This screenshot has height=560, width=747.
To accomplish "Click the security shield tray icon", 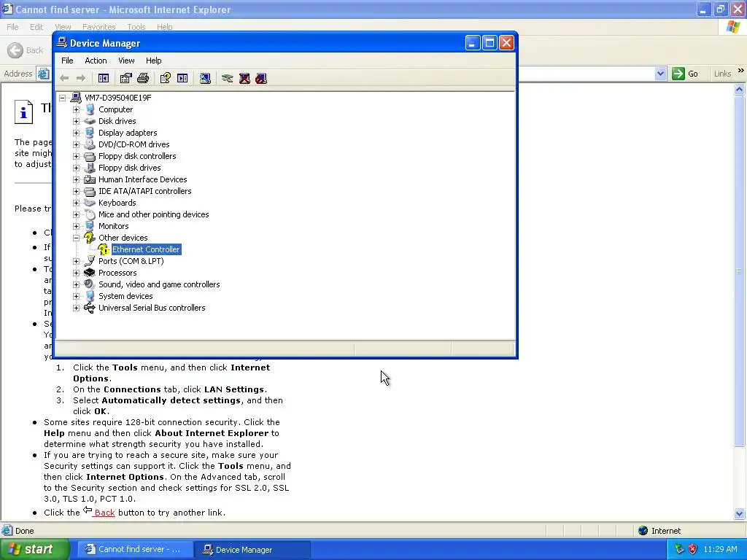I will pyautogui.click(x=693, y=549).
